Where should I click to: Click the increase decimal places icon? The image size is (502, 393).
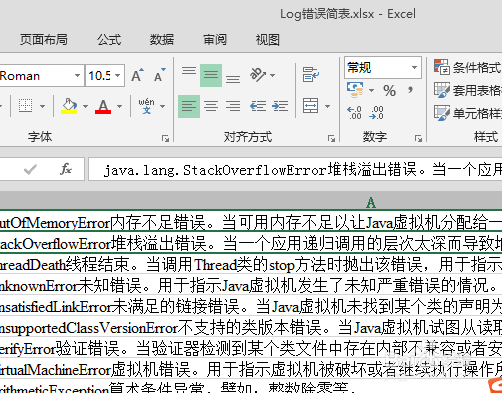354,113
